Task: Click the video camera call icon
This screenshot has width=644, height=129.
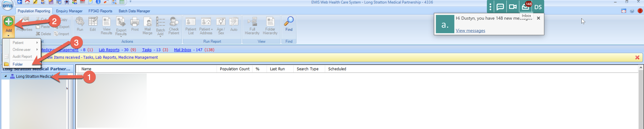Action: (513, 7)
